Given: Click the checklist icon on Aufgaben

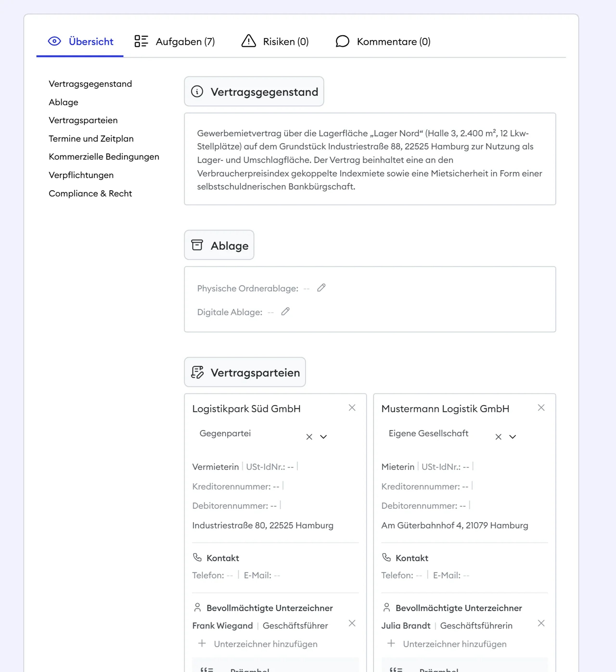Looking at the screenshot, I should (141, 41).
